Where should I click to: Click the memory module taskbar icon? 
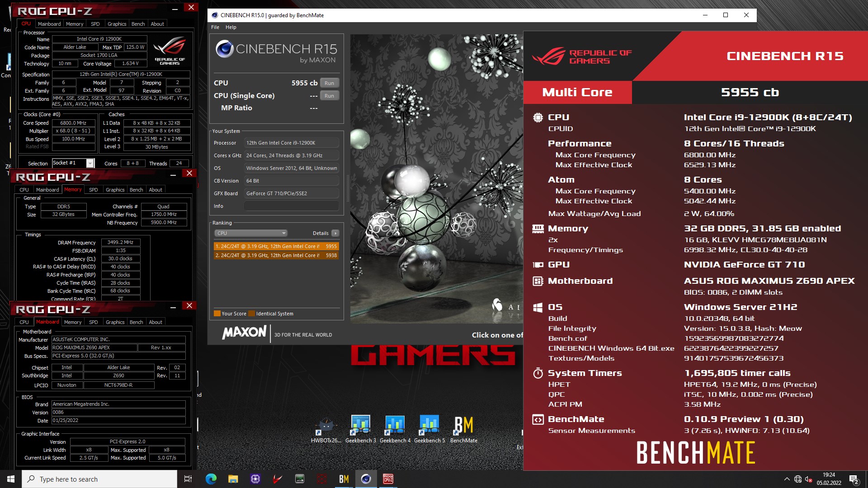pos(300,479)
